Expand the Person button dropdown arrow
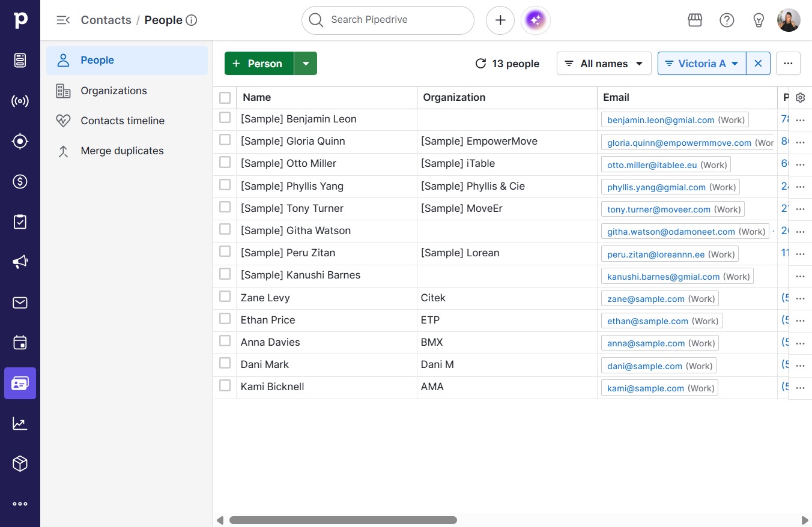Screen dimensions: 812x527 pyautogui.click(x=306, y=64)
